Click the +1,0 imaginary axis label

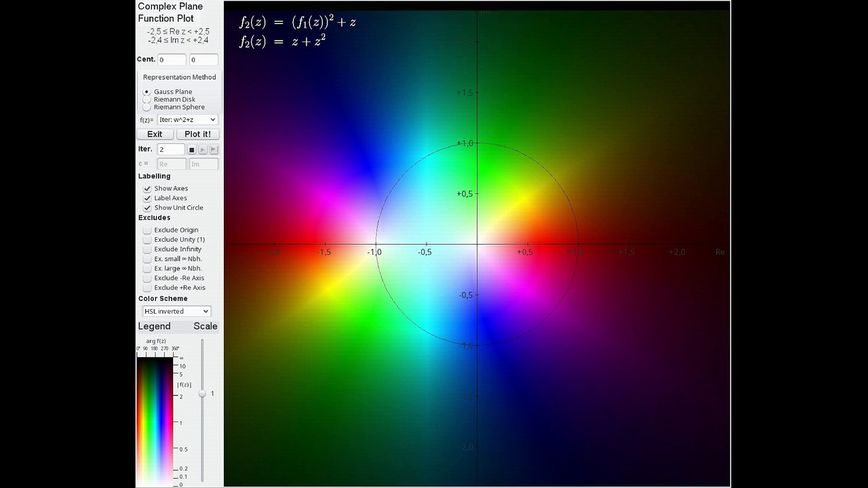coord(465,143)
